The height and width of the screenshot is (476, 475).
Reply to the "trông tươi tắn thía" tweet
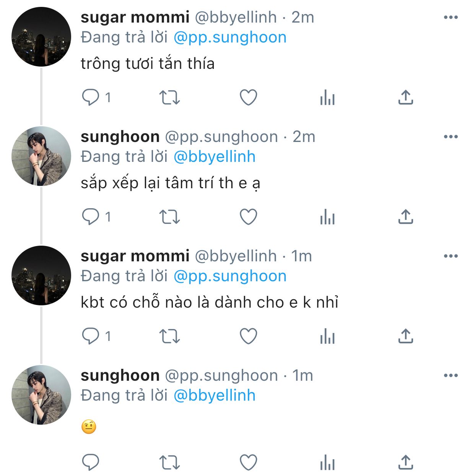coord(91,97)
